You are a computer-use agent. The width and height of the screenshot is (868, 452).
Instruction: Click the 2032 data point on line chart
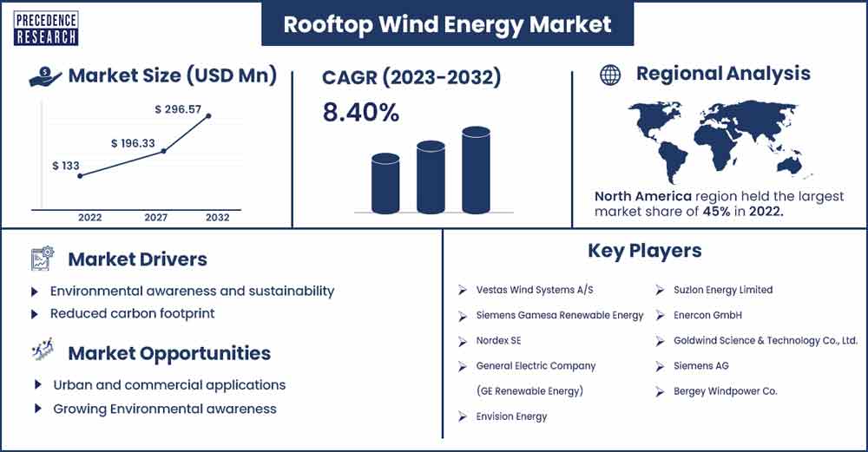pos(208,115)
